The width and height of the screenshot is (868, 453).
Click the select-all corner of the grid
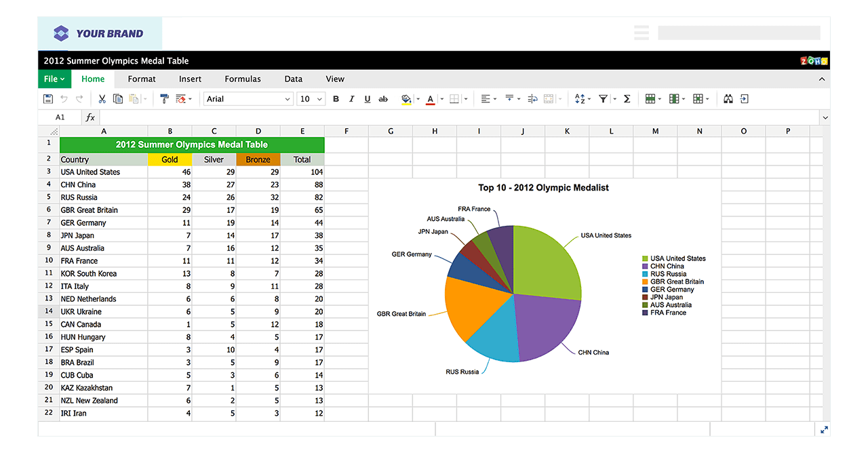click(x=49, y=131)
